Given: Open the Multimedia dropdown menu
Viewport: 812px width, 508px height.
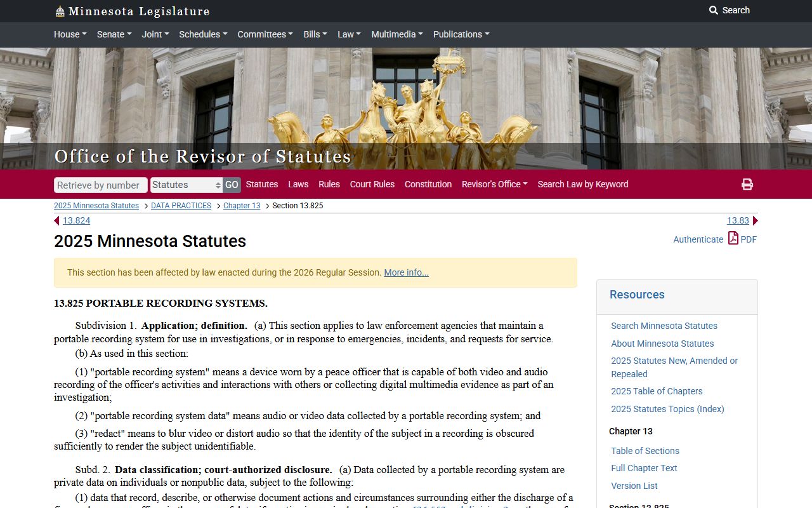Looking at the screenshot, I should (x=397, y=34).
